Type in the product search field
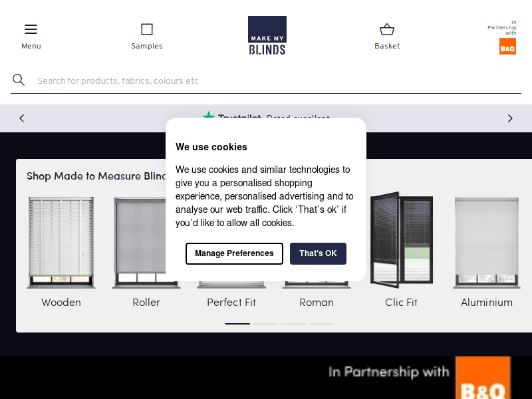The image size is (532, 399). [266, 80]
